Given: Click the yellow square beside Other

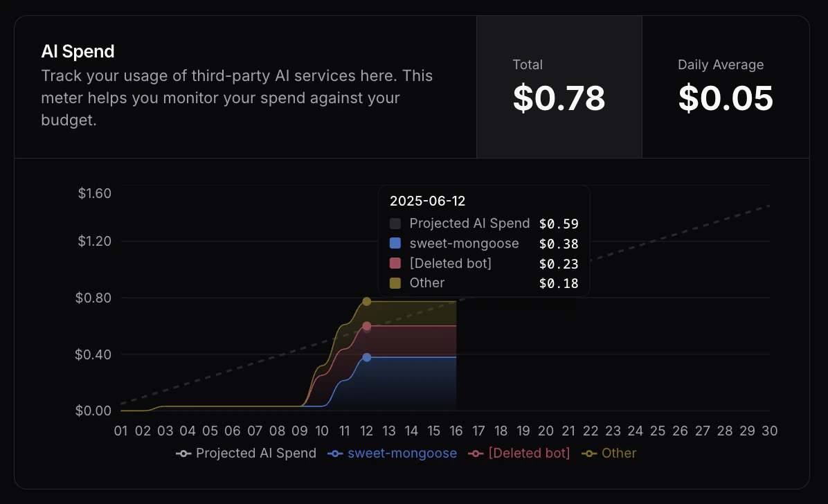Looking at the screenshot, I should click(395, 282).
